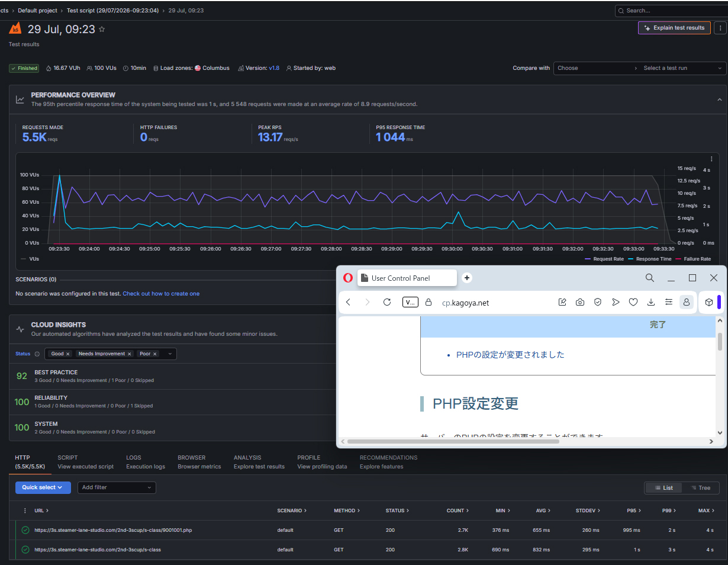Sort by the SCENARIO column header

tap(291, 511)
